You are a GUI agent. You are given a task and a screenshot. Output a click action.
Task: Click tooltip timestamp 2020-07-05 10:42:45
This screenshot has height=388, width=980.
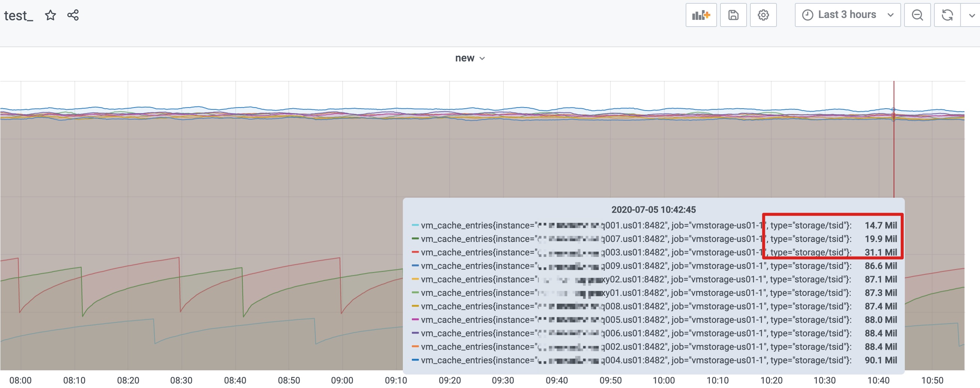653,209
